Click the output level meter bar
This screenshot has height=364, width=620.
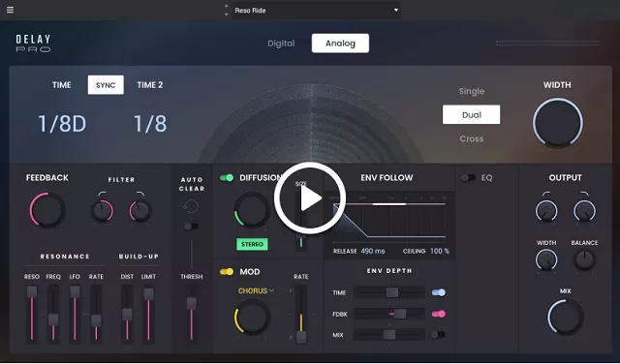(x=548, y=43)
